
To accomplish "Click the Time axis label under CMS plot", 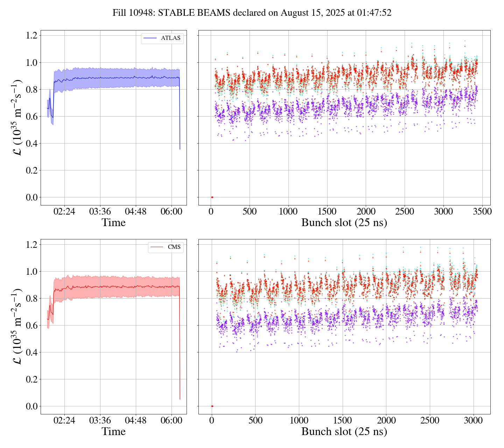I will coord(113,432).
